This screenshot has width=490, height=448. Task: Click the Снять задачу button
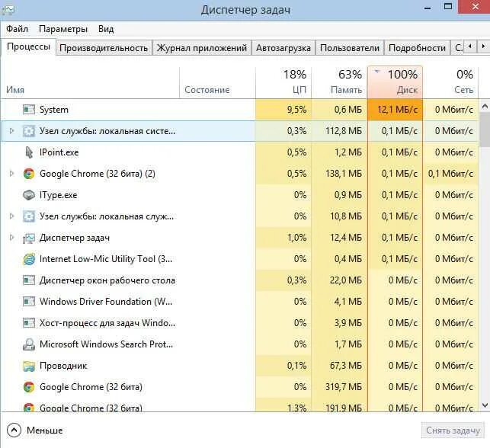pyautogui.click(x=453, y=430)
